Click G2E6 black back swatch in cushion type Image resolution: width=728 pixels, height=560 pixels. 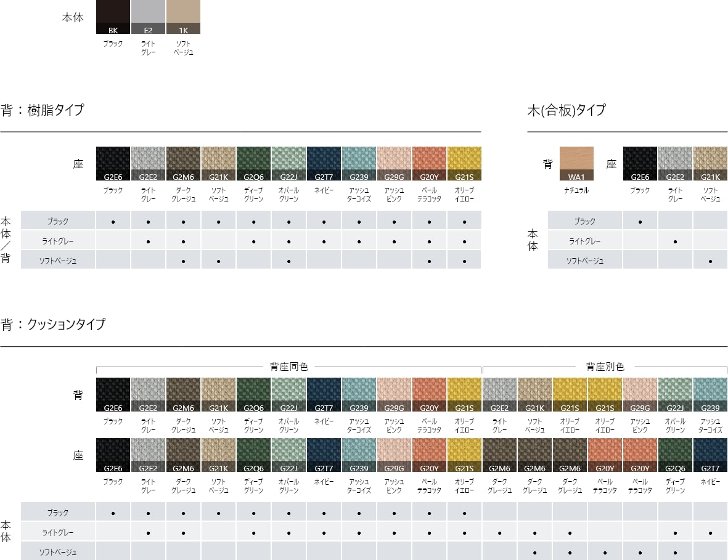click(x=113, y=394)
